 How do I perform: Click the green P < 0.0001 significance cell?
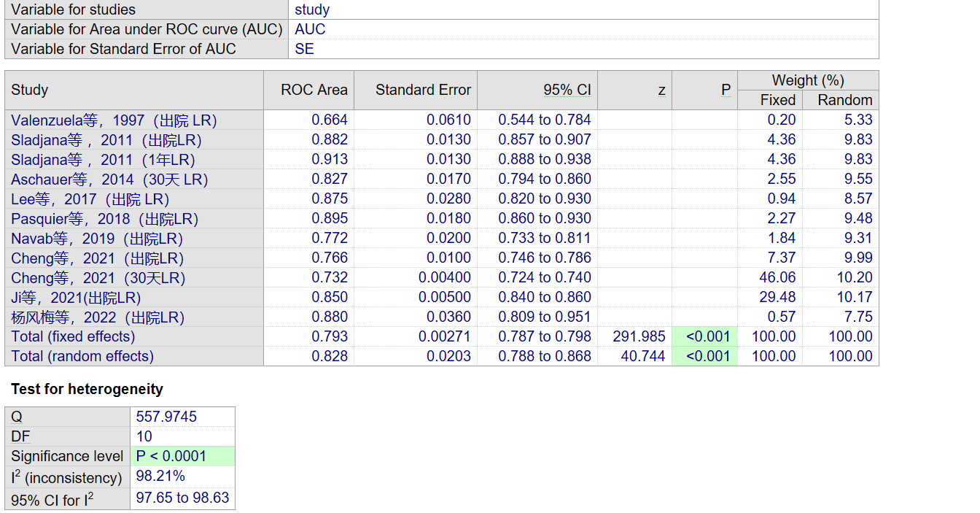tap(171, 456)
